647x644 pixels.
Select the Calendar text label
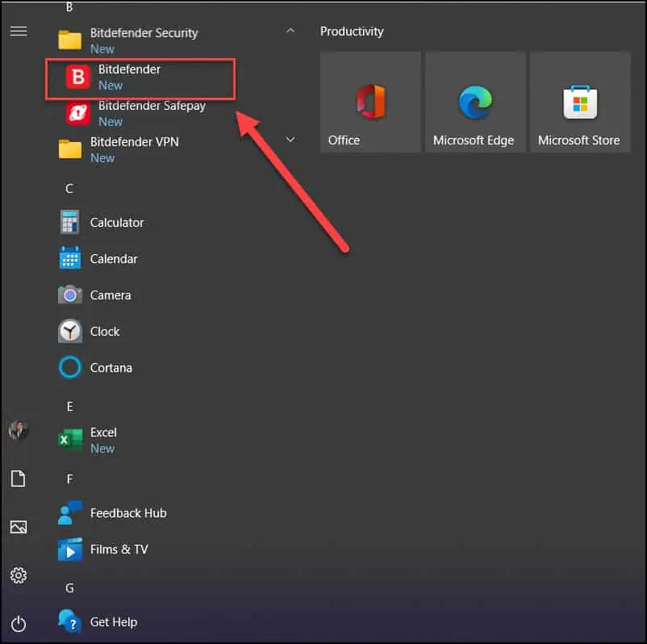click(114, 259)
